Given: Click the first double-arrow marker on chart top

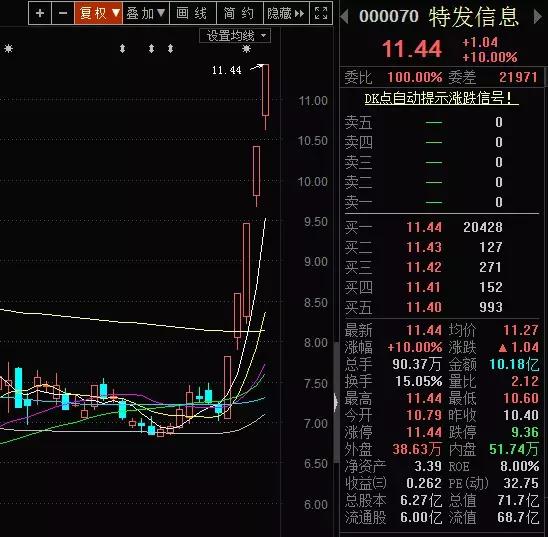Looking at the screenshot, I should pyautogui.click(x=122, y=48).
